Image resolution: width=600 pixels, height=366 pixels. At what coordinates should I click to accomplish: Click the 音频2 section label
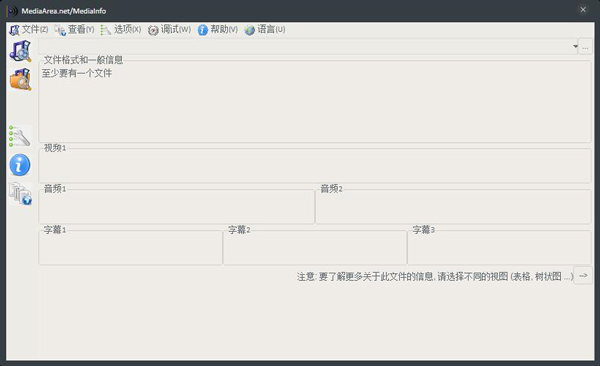(331, 189)
